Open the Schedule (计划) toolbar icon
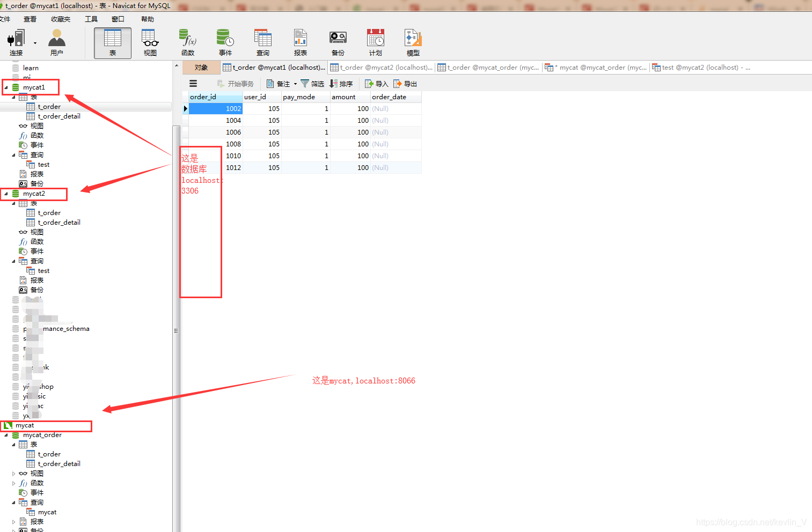The image size is (812, 532). (x=376, y=43)
